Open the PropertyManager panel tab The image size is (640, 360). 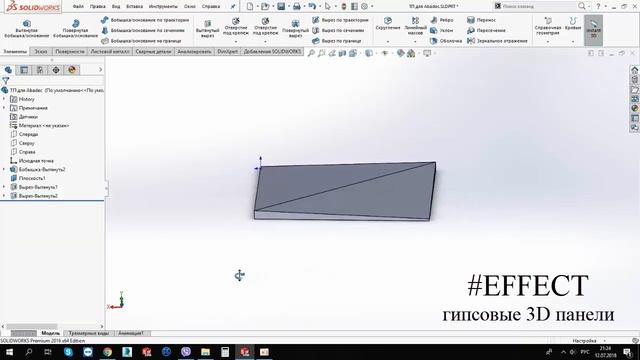point(24,70)
